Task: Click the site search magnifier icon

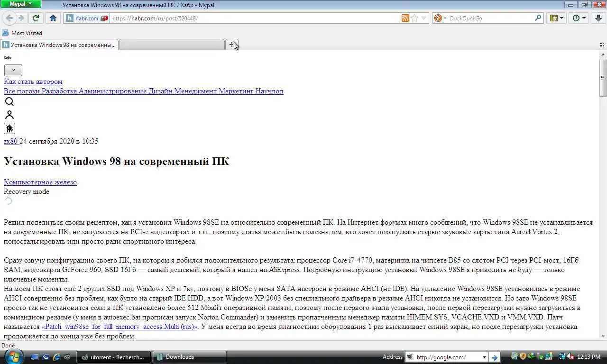Action: (9, 101)
